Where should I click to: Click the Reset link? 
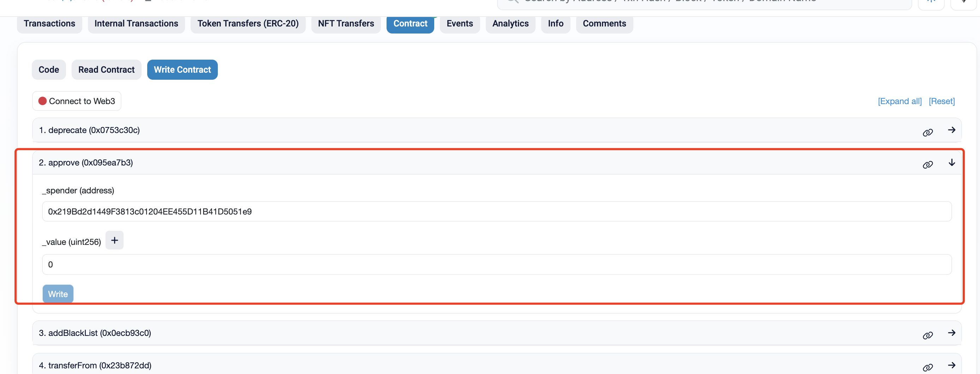tap(942, 101)
